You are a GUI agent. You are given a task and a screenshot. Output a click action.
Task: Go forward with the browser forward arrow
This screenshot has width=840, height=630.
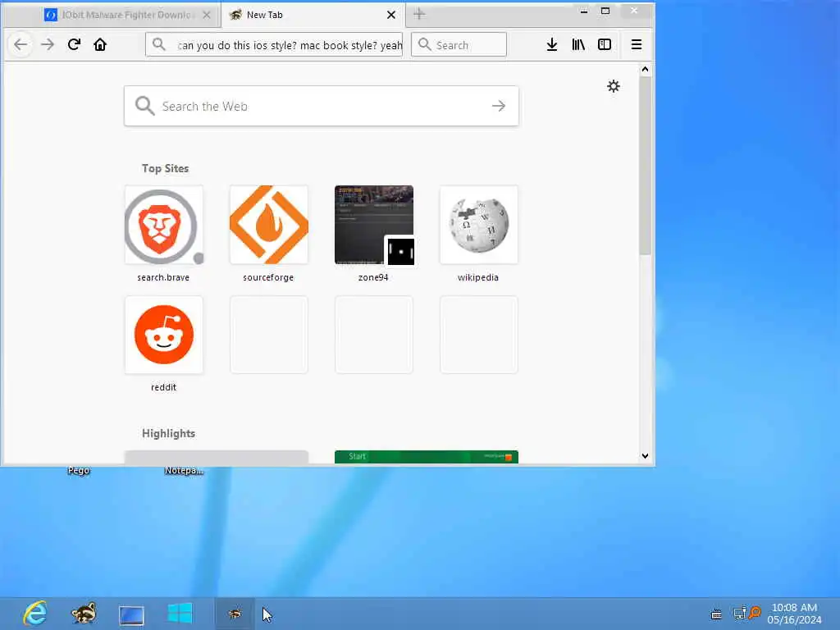click(47, 44)
